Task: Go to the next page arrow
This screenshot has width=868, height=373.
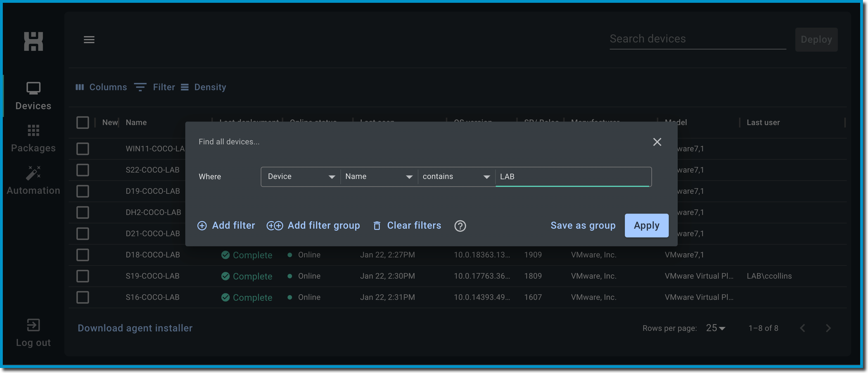Action: point(828,328)
